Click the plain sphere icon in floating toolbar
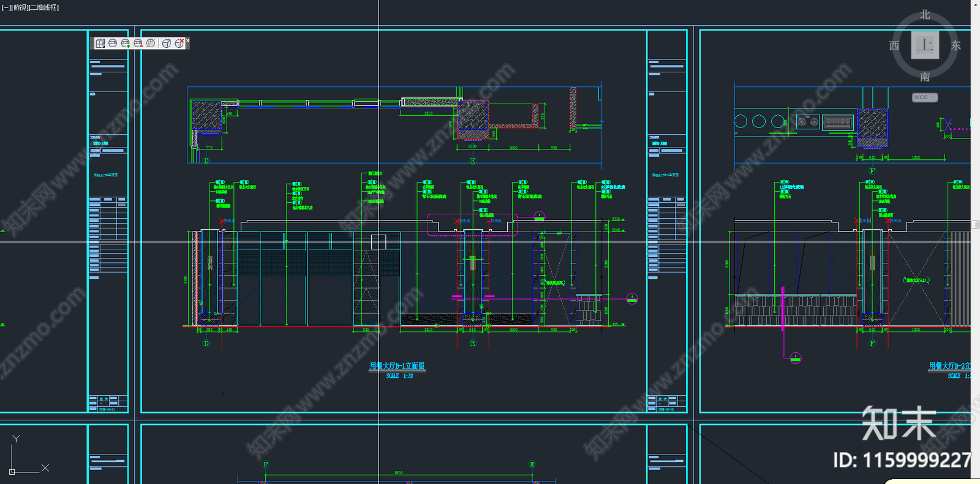The image size is (980, 484). 113,43
